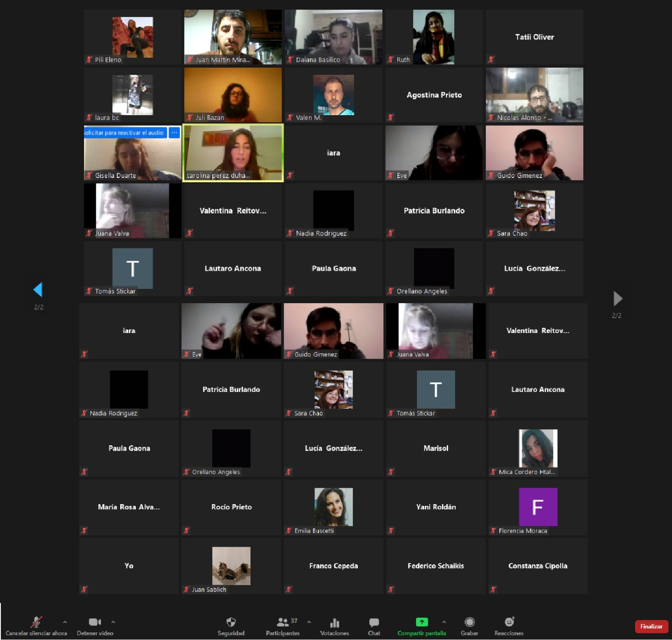Stop camera using Detener video

pyautogui.click(x=95, y=622)
